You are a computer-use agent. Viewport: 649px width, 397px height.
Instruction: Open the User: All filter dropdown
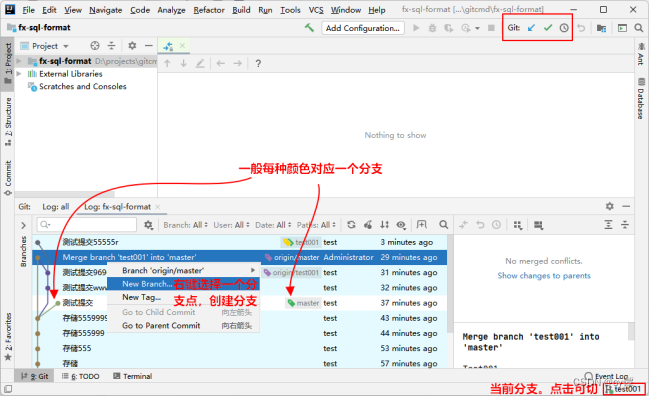point(231,225)
